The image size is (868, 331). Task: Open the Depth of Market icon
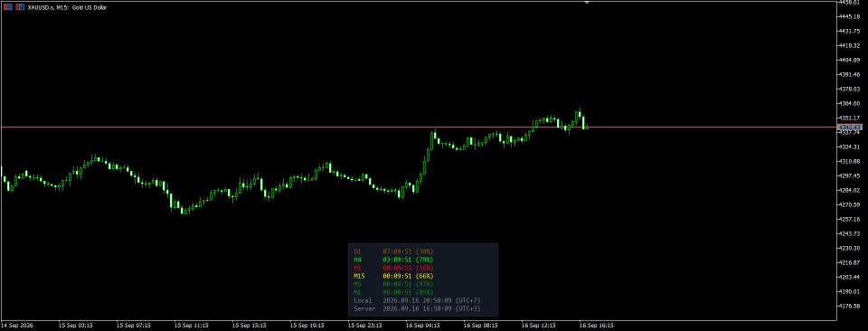[20, 8]
